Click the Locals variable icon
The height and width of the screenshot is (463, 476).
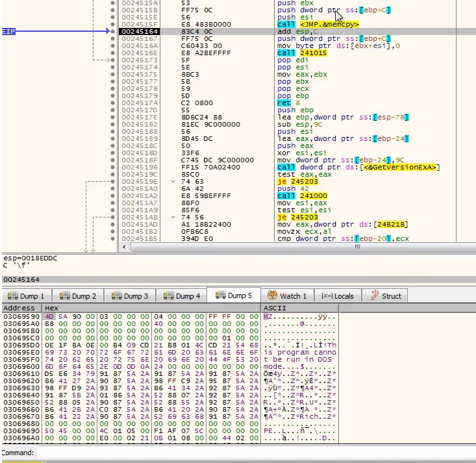tap(326, 296)
